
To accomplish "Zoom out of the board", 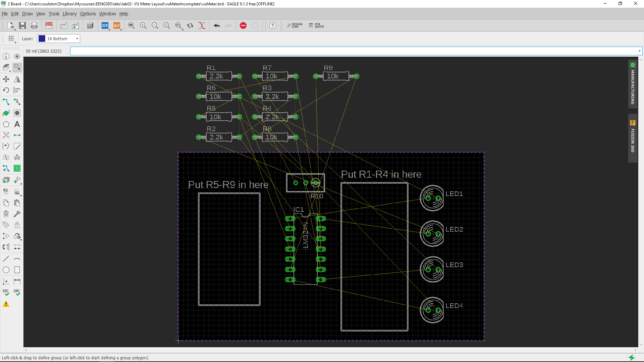I will 155,25.
